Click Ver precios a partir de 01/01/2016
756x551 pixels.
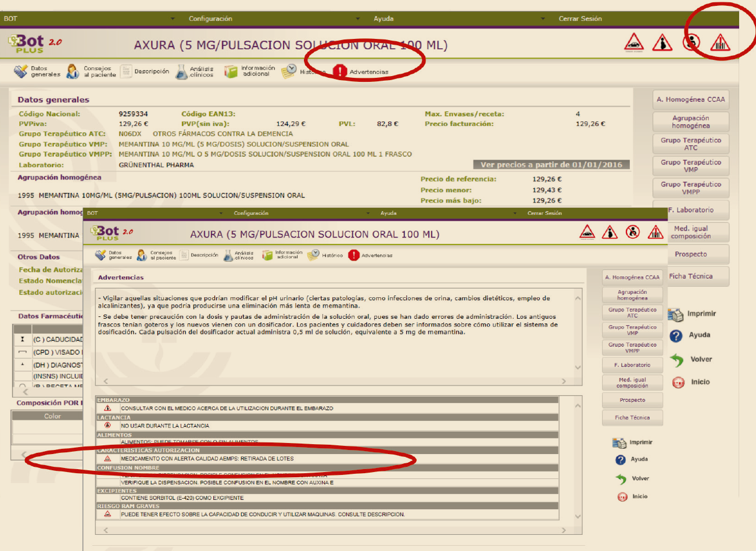[x=551, y=165]
